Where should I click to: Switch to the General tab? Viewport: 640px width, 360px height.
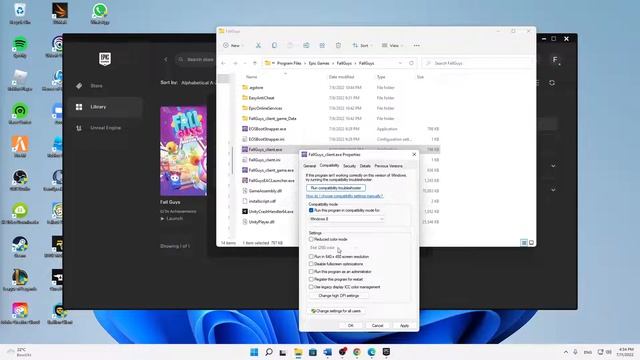(x=309, y=166)
